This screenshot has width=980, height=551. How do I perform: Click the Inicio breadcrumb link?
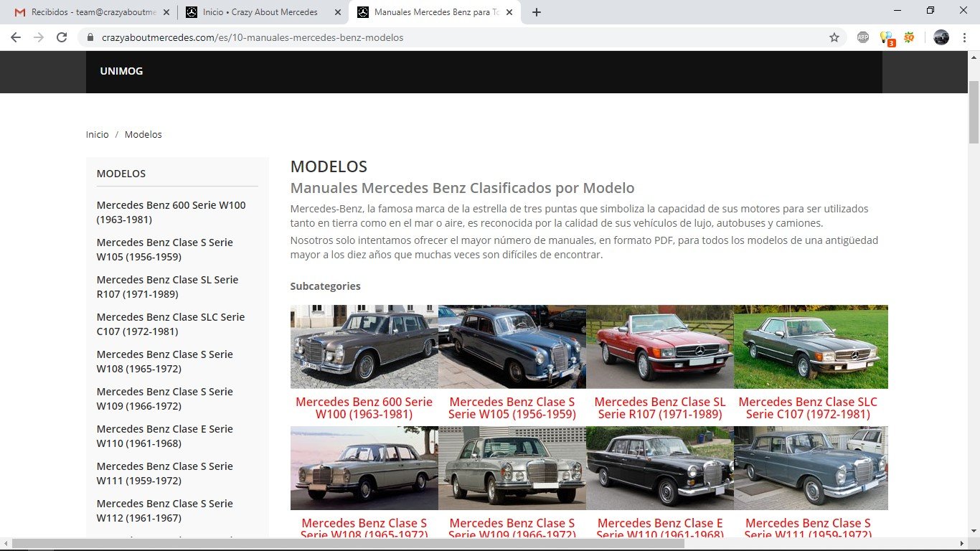tap(98, 134)
